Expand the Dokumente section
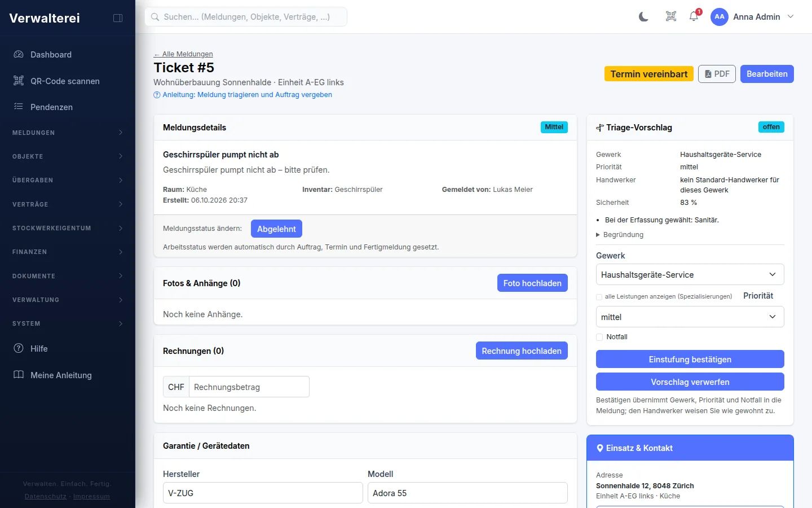The image size is (812, 508). pos(68,276)
